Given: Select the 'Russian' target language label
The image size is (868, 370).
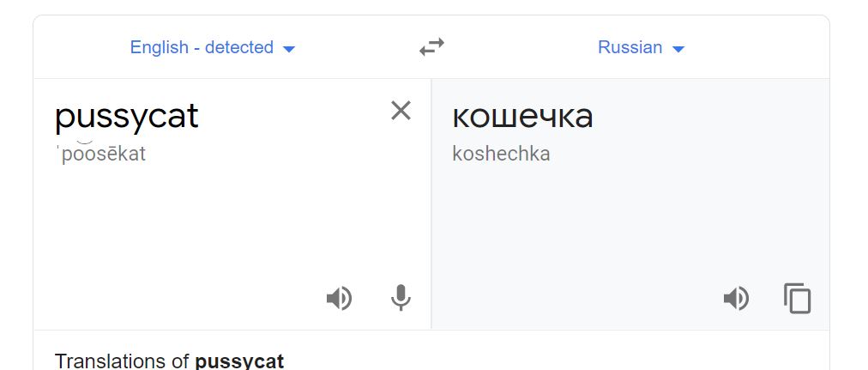Looking at the screenshot, I should [630, 47].
